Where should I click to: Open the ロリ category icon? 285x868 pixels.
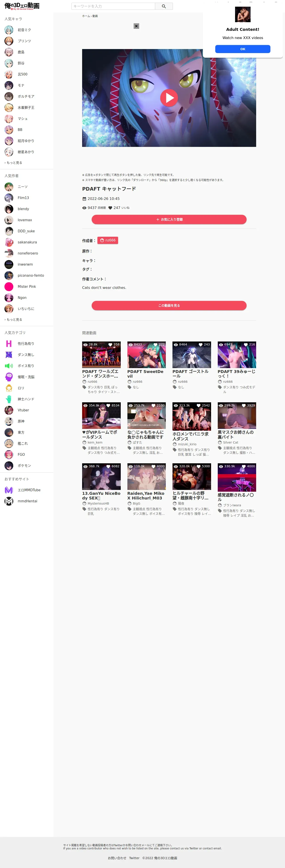9,388
